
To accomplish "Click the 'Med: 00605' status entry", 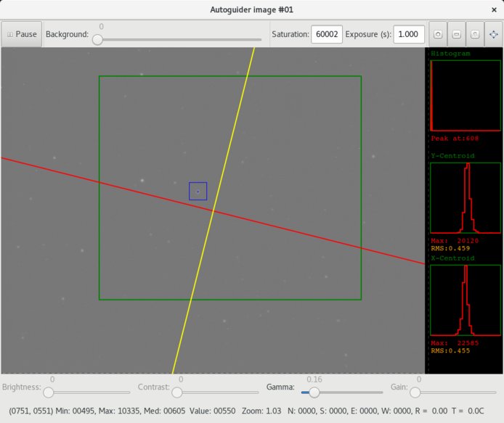I will point(165,411).
